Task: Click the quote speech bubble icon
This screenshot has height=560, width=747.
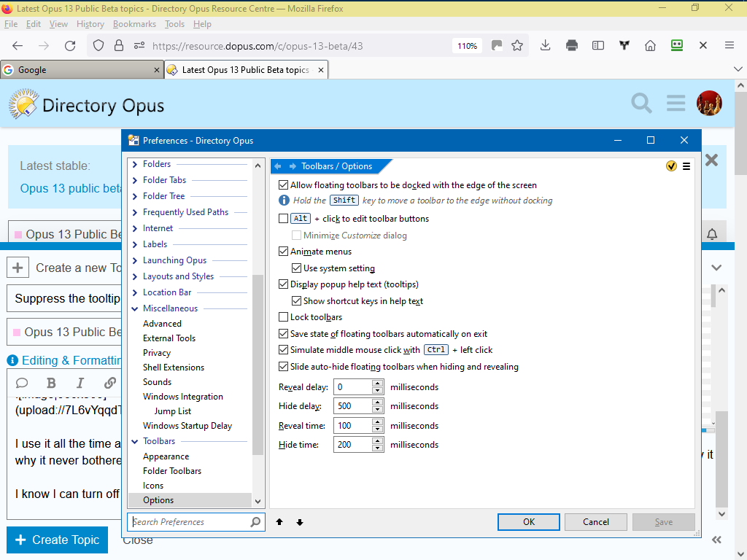Action: [x=22, y=384]
